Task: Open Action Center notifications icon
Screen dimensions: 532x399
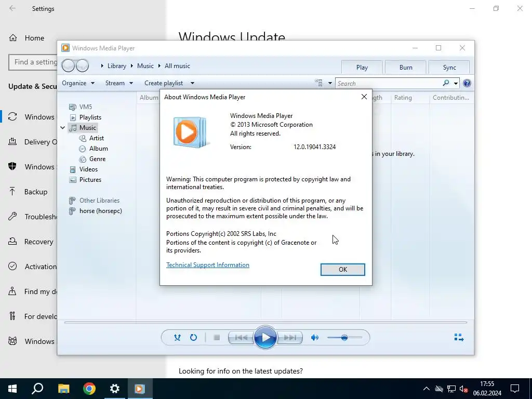Action: [515, 389]
